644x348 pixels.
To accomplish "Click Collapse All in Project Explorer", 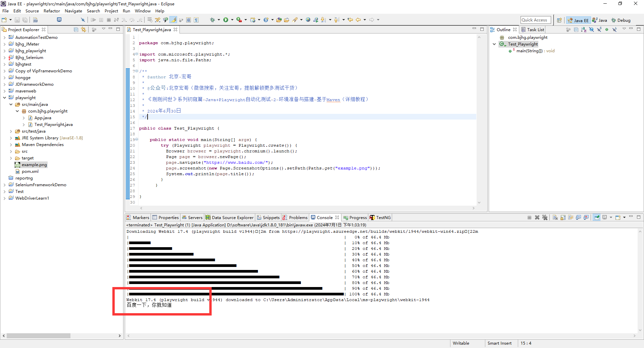I will click(x=76, y=29).
